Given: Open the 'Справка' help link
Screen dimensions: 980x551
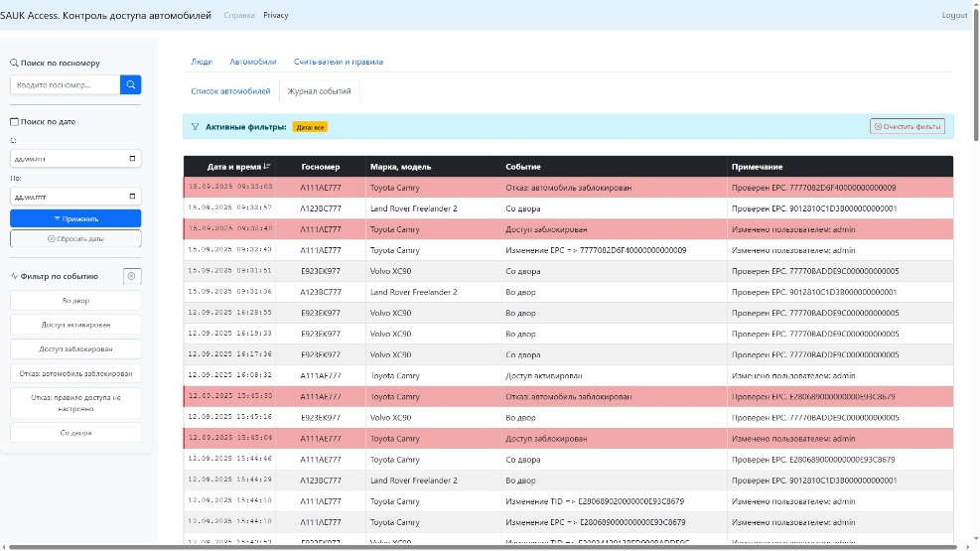Looking at the screenshot, I should pyautogui.click(x=238, y=15).
